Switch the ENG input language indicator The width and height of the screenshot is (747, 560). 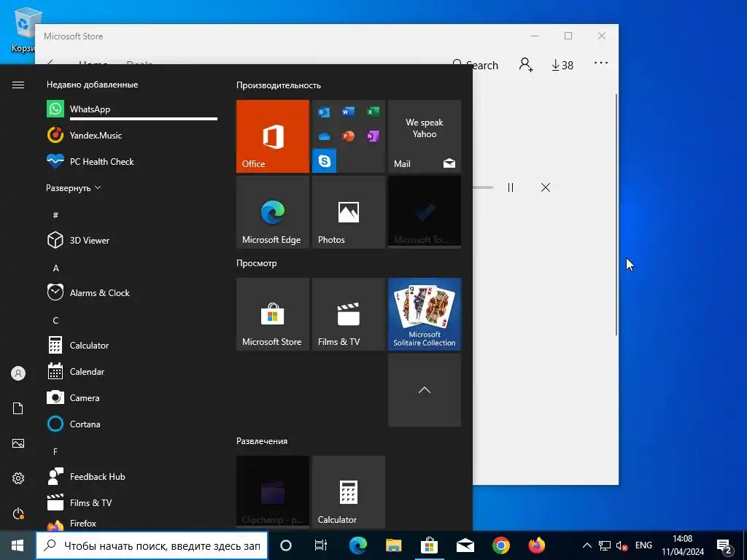643,545
